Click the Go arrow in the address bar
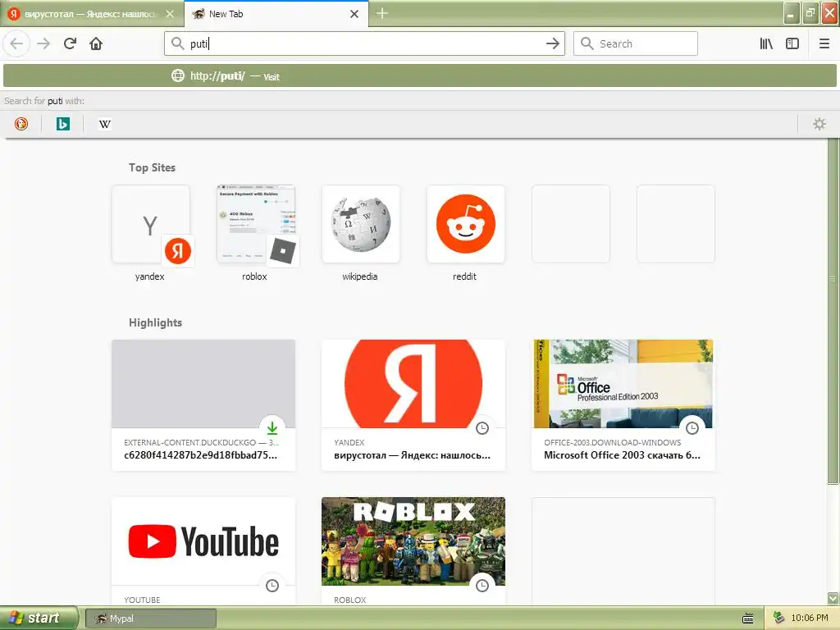This screenshot has height=630, width=840. [x=552, y=43]
